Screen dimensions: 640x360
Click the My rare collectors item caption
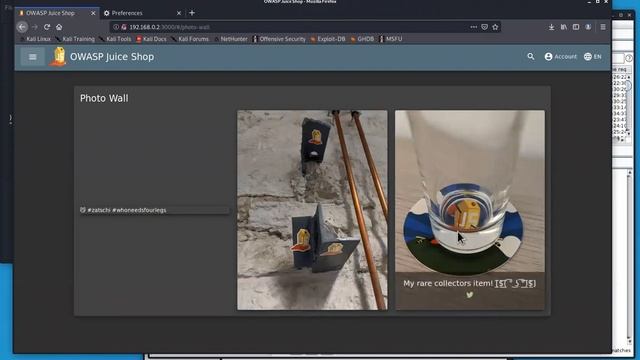pos(469,283)
